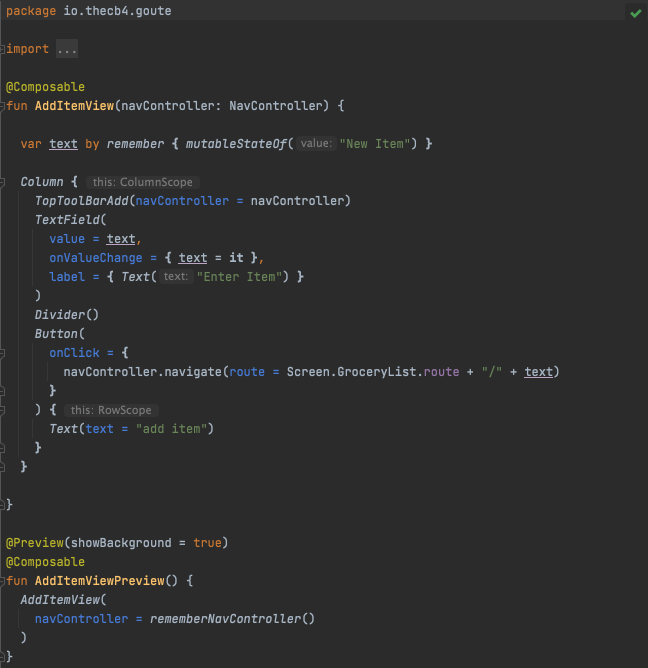Screen dimensions: 648x668
Task: Click the package keyword
Action: [31, 11]
